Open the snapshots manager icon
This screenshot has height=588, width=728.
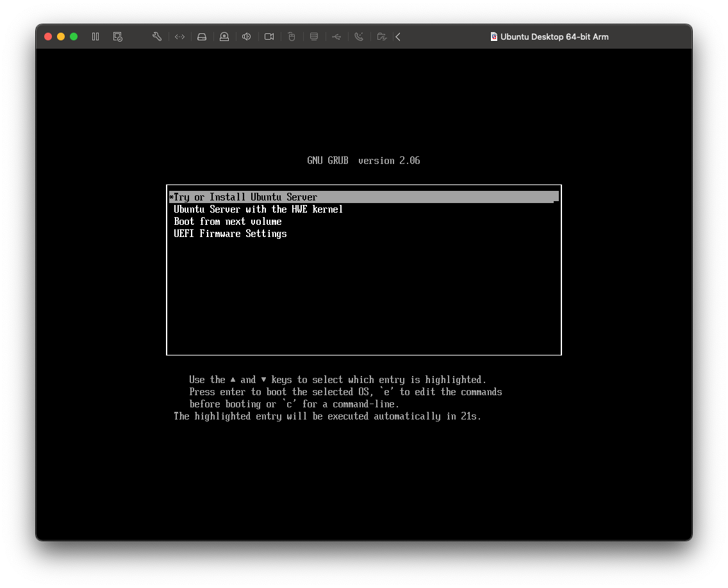[118, 37]
